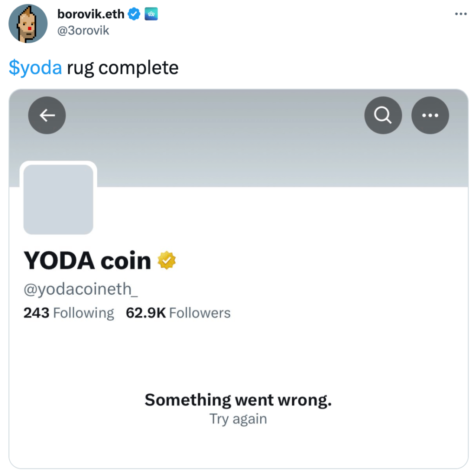Click borovik.eth's NFT hexagon profile badge
474x476 pixels.
click(x=151, y=14)
